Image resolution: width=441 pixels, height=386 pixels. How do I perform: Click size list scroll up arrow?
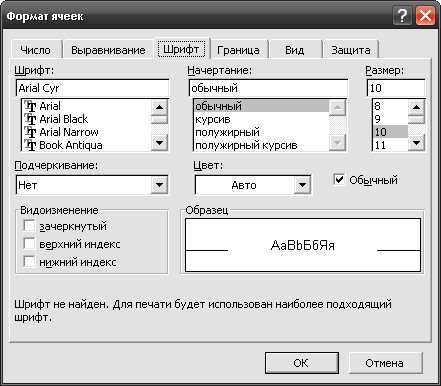pos(416,107)
